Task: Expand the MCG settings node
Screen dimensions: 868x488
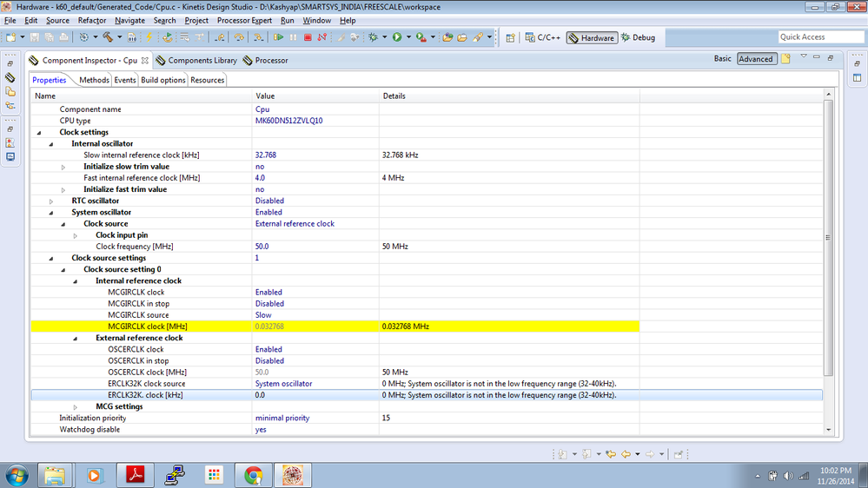Action: pyautogui.click(x=76, y=407)
